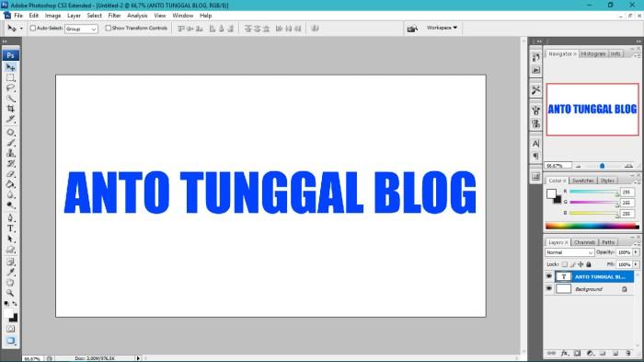Open the Analysis menu
Image resolution: width=644 pixels, height=362 pixels.
[x=137, y=16]
